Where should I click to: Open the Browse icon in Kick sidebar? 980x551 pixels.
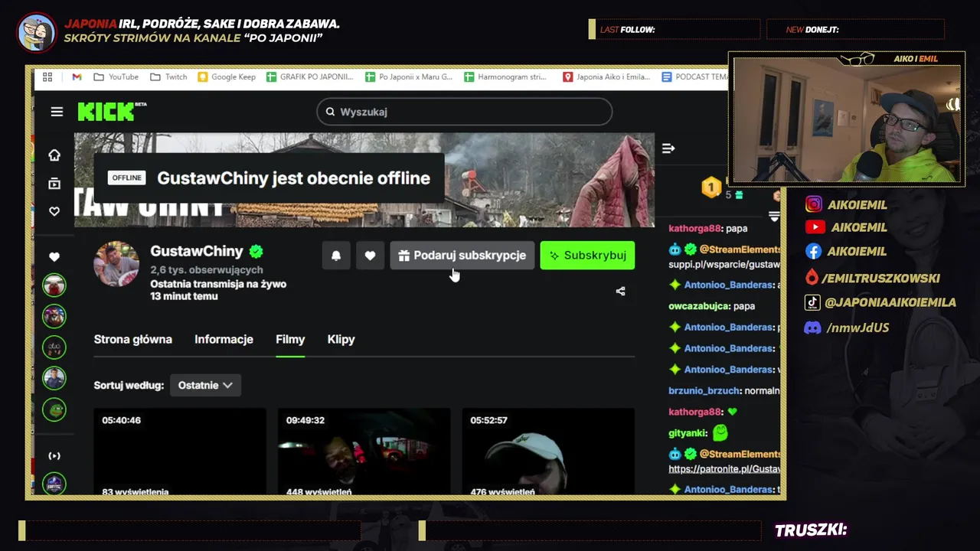click(54, 184)
